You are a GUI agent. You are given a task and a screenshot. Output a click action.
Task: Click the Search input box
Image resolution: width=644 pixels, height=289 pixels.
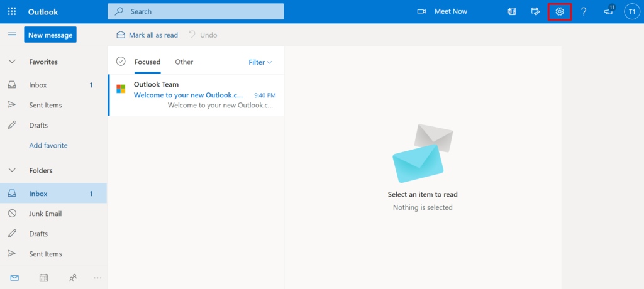coord(196,11)
